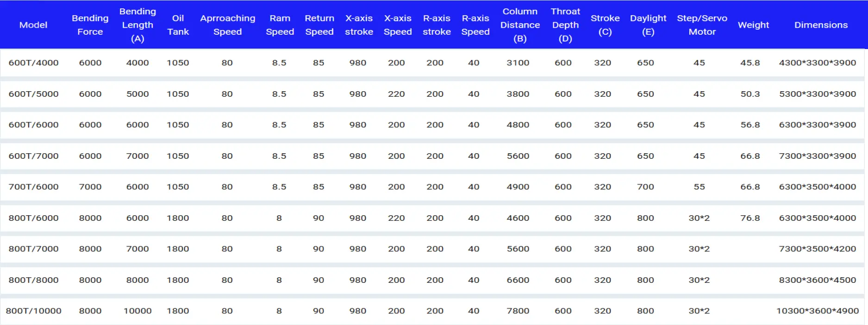Click dimensions value 8300*3600*4500
The image size is (868, 325).
pos(818,280)
